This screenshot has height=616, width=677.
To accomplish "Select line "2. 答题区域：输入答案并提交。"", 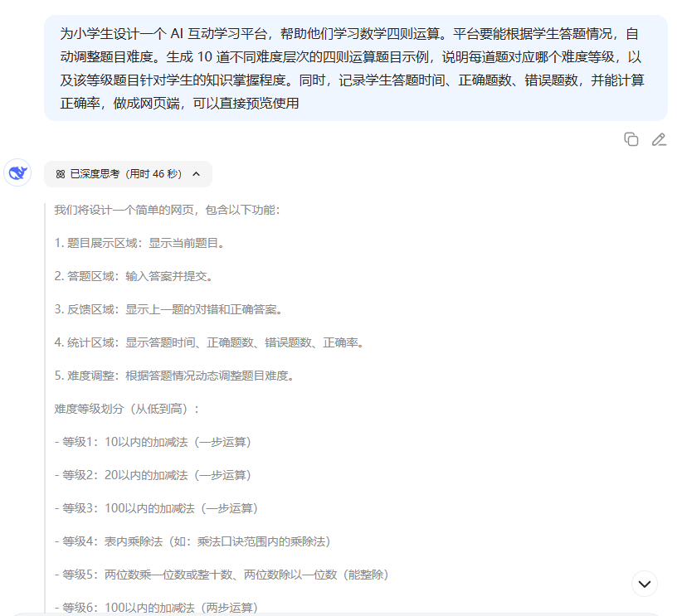I will (x=134, y=276).
